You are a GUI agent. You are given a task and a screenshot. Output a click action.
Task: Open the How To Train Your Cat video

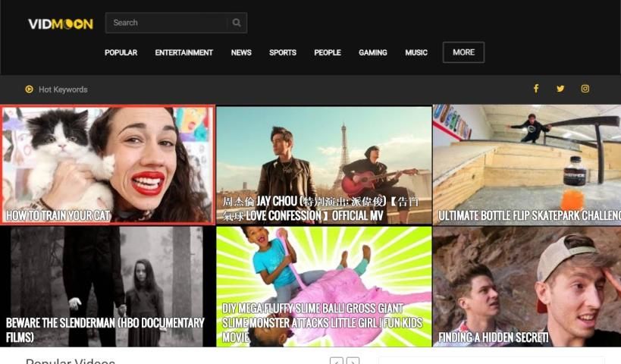[x=108, y=165]
